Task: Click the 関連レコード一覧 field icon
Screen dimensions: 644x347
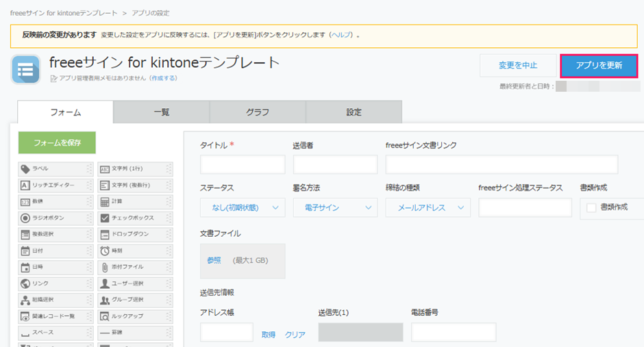Action: (25, 317)
